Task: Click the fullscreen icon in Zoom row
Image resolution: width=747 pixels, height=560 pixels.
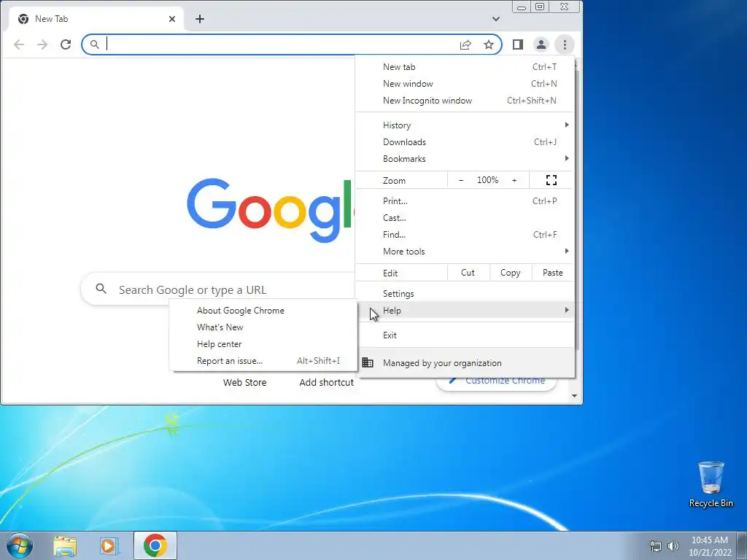Action: pos(551,180)
